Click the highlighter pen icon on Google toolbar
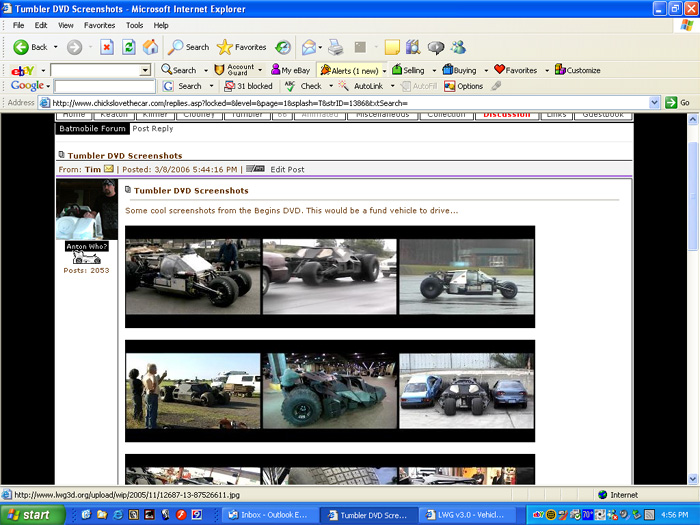Image resolution: width=700 pixels, height=525 pixels. click(496, 86)
